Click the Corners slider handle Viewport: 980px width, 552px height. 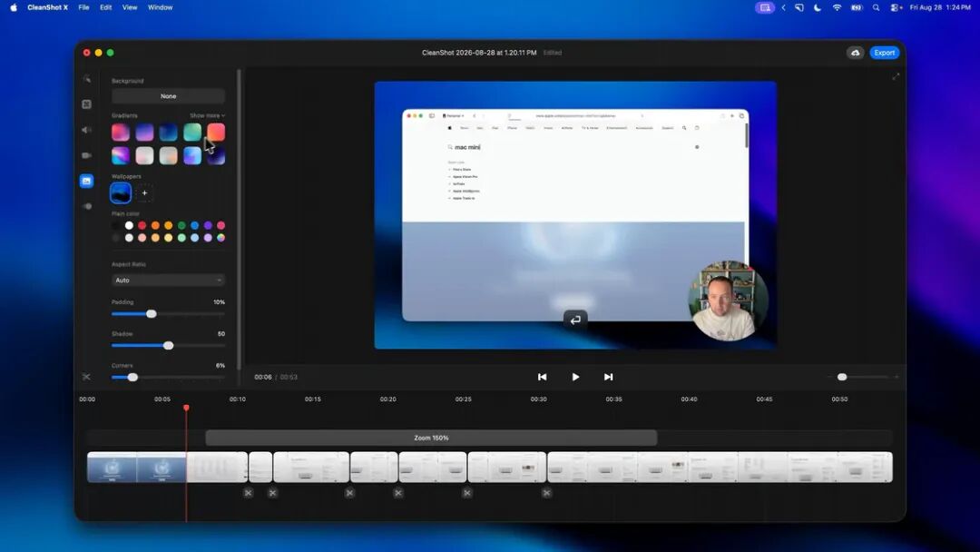[132, 377]
